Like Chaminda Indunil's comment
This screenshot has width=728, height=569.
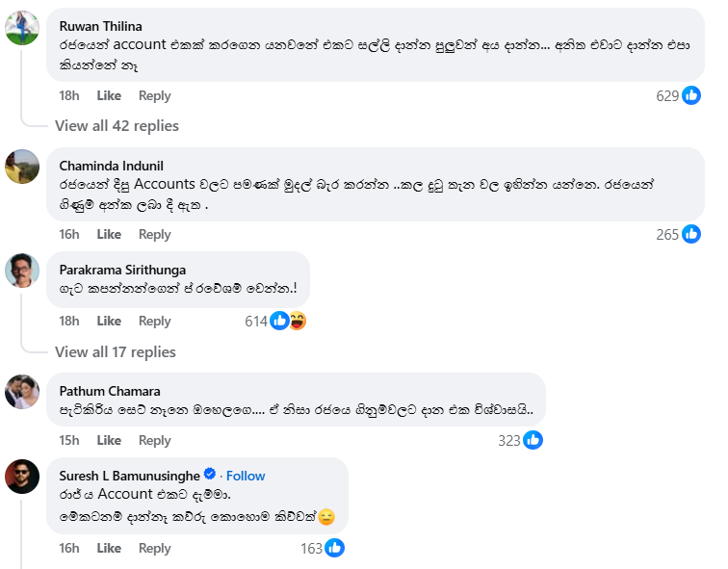(x=109, y=234)
